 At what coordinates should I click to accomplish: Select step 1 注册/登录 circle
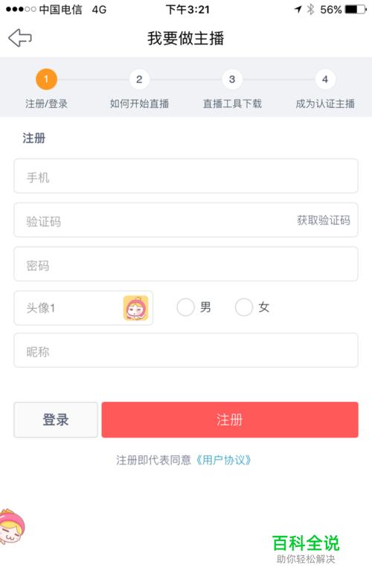[x=46, y=79]
